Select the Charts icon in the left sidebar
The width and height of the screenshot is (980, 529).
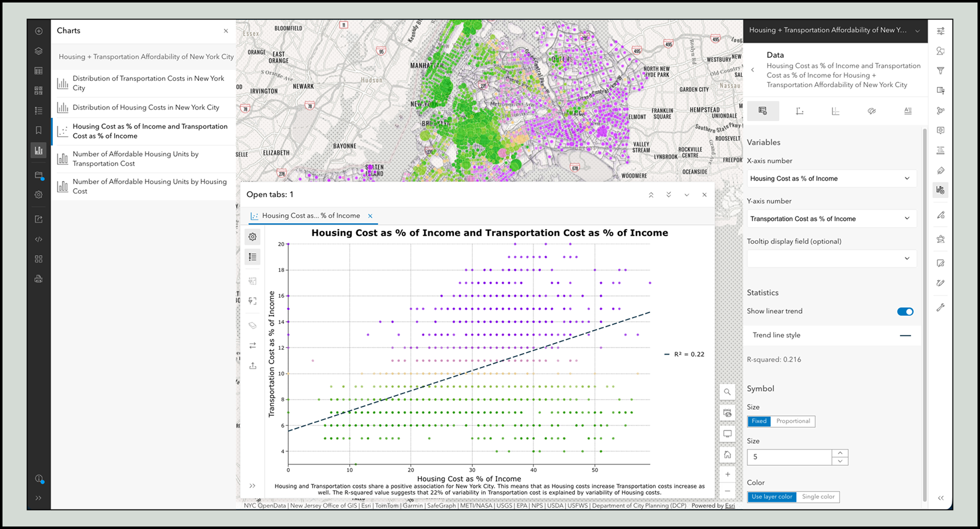[x=38, y=150]
